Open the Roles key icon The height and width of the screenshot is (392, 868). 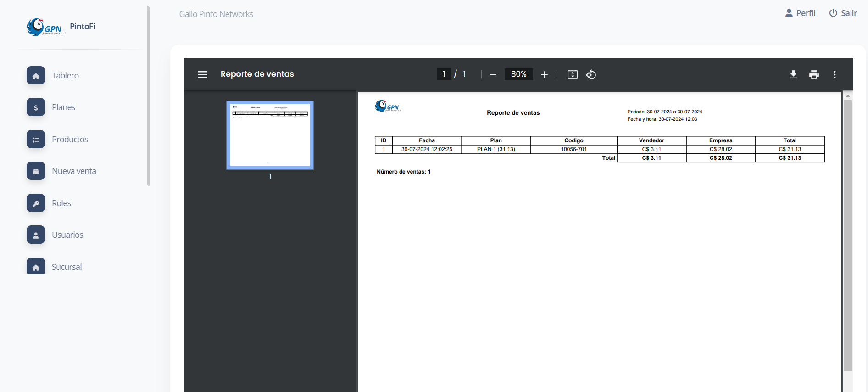coord(36,203)
